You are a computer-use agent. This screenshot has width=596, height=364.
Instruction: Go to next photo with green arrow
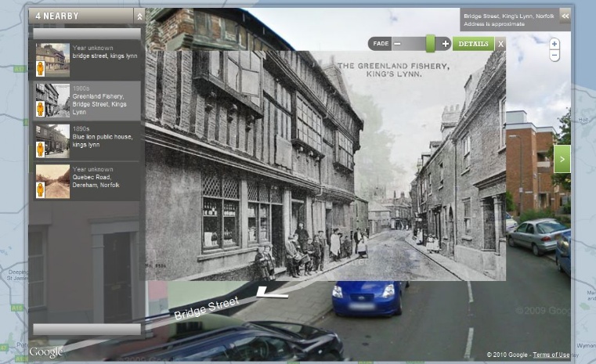coord(562,159)
